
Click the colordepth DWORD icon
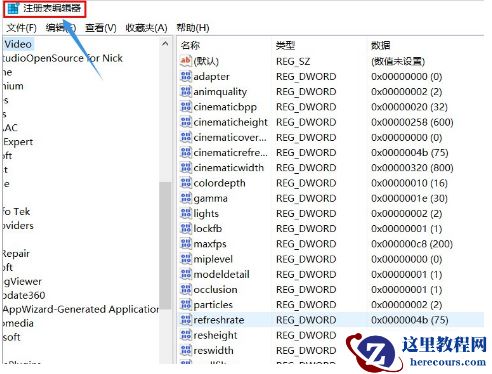pos(186,183)
